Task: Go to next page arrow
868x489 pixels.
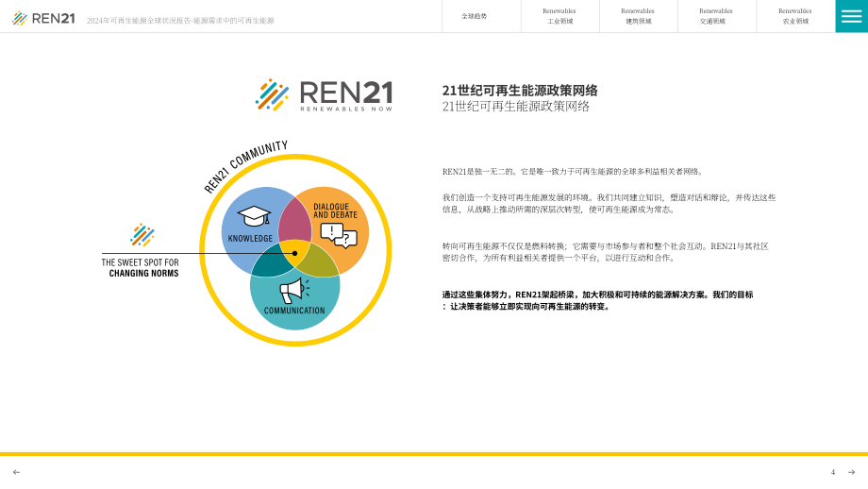Action: pos(851,472)
